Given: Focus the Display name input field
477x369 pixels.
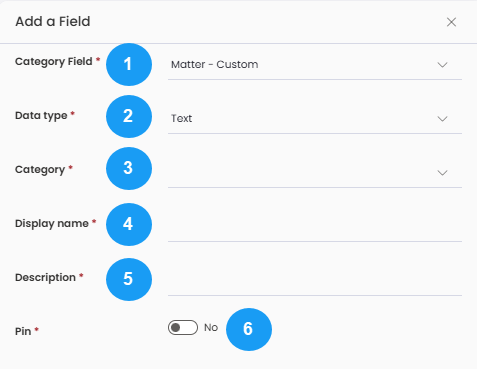Looking at the screenshot, I should point(315,227).
